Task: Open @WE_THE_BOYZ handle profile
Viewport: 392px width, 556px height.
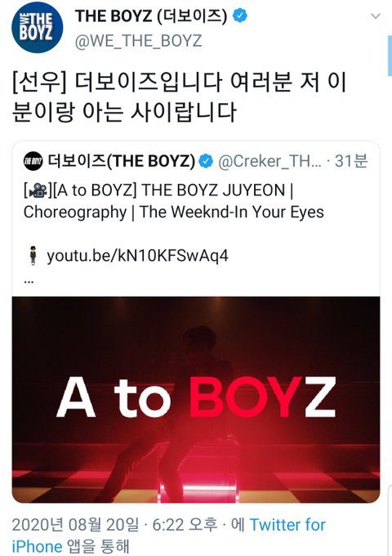Action: pyautogui.click(x=139, y=41)
